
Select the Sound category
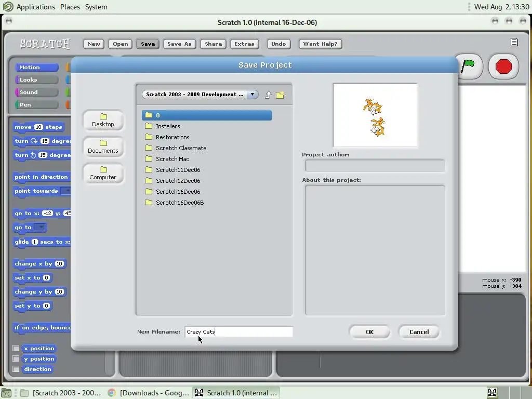point(37,92)
